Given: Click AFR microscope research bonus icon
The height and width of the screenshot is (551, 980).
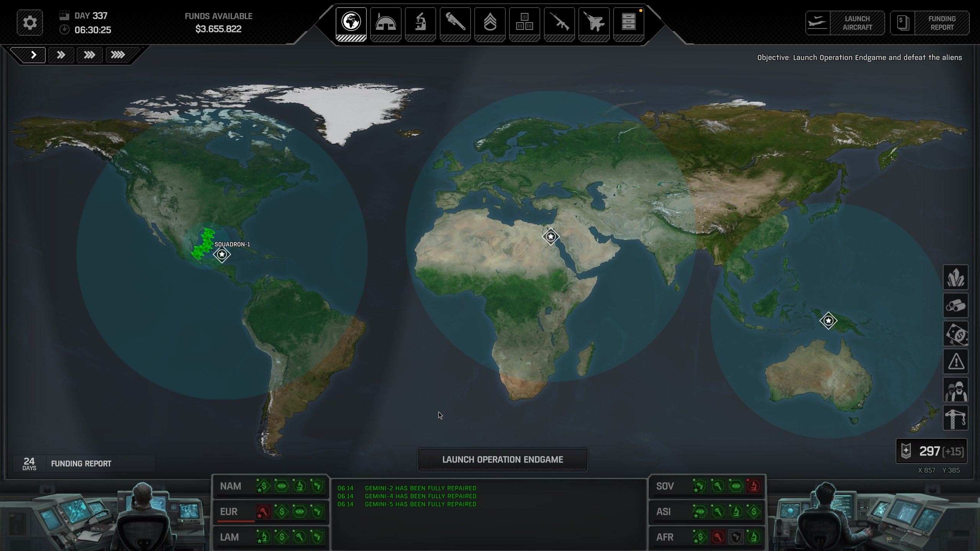Looking at the screenshot, I should [754, 537].
